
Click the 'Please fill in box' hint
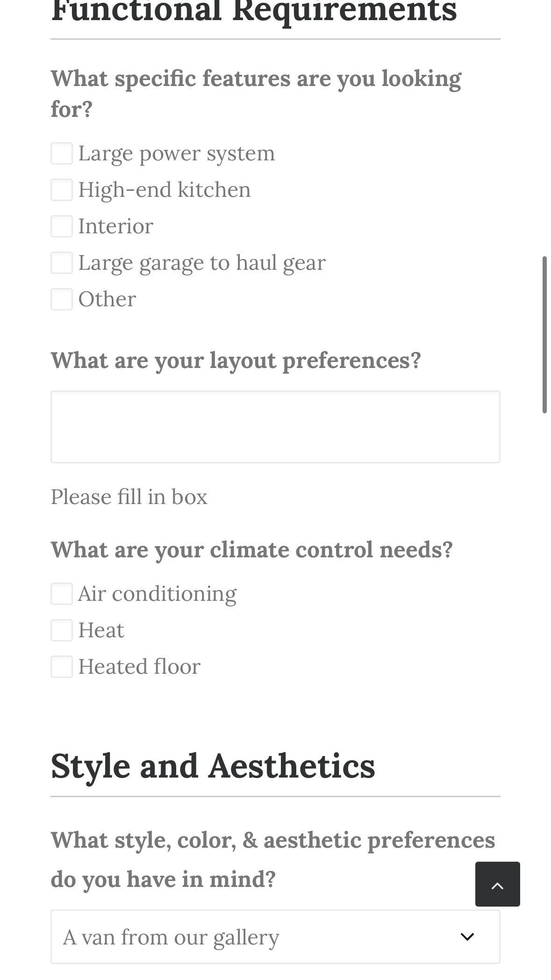coord(129,497)
